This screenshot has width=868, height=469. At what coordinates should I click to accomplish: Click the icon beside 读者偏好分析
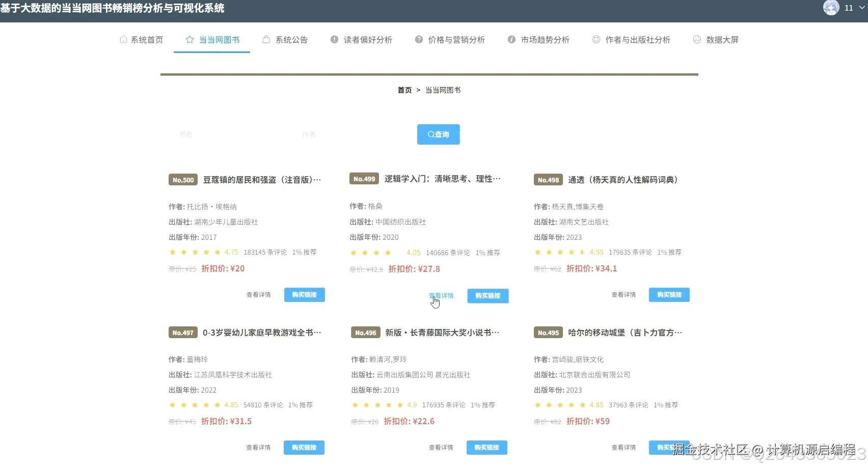point(334,39)
